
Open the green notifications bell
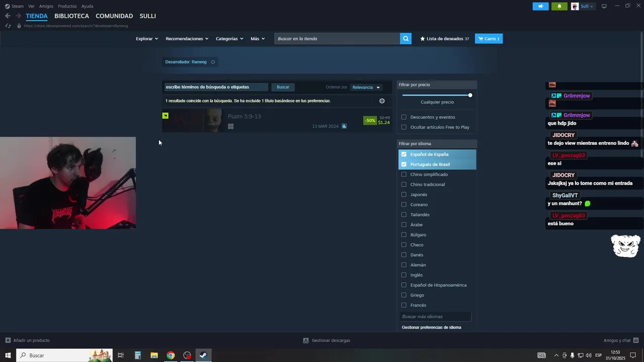[x=559, y=6]
